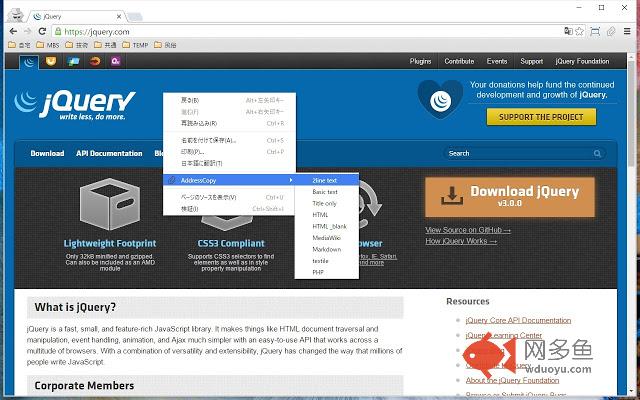Screen dimensions: 640x400
Task: Click the Download nav item
Action: click(x=47, y=153)
